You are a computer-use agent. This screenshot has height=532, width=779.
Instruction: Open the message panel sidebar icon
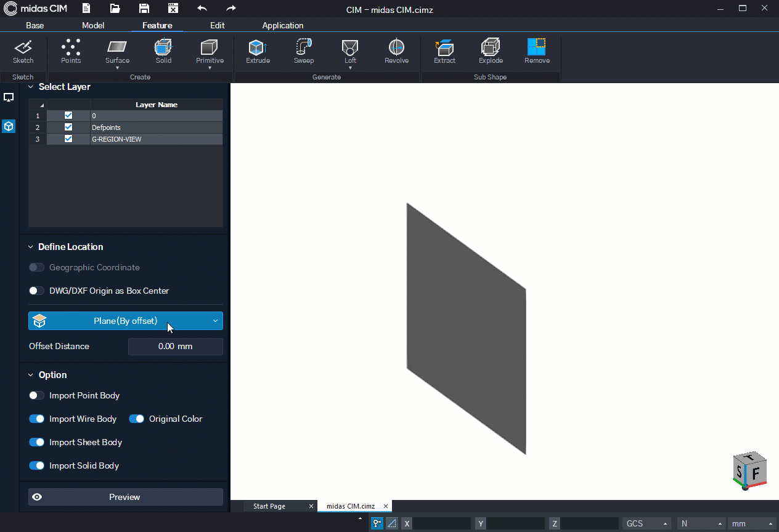tap(9, 97)
